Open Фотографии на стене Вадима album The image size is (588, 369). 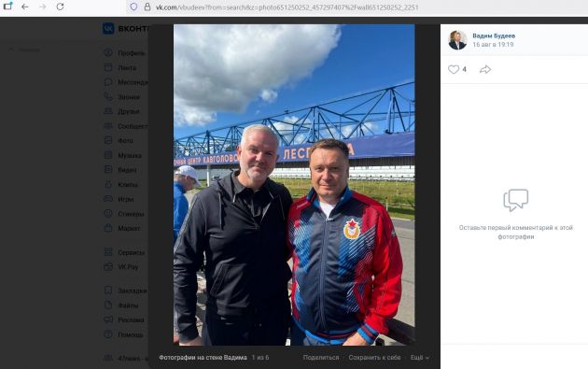pos(203,358)
